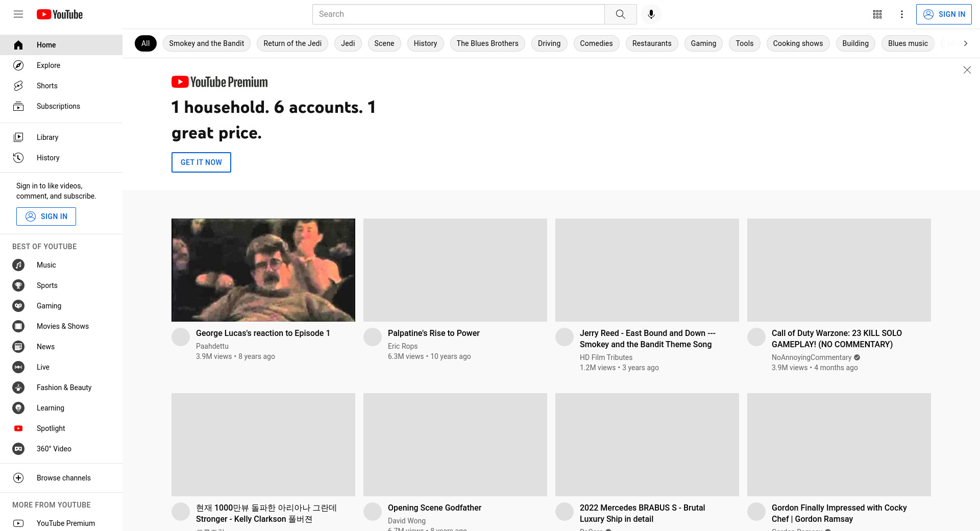Viewport: 980px width, 531px height.
Task: Open Kelly Clarkson Stronger video title
Action: coord(266,513)
